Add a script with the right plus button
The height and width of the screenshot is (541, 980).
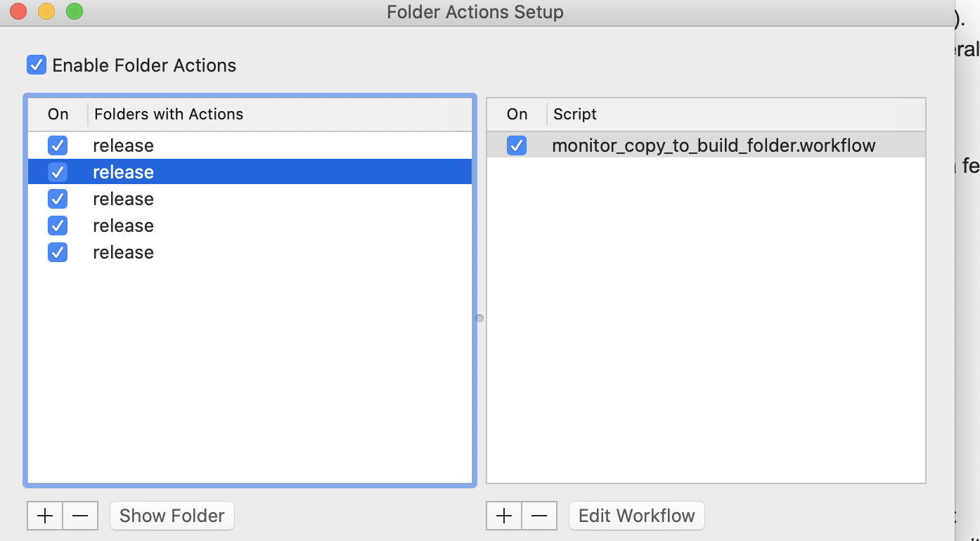(x=504, y=516)
